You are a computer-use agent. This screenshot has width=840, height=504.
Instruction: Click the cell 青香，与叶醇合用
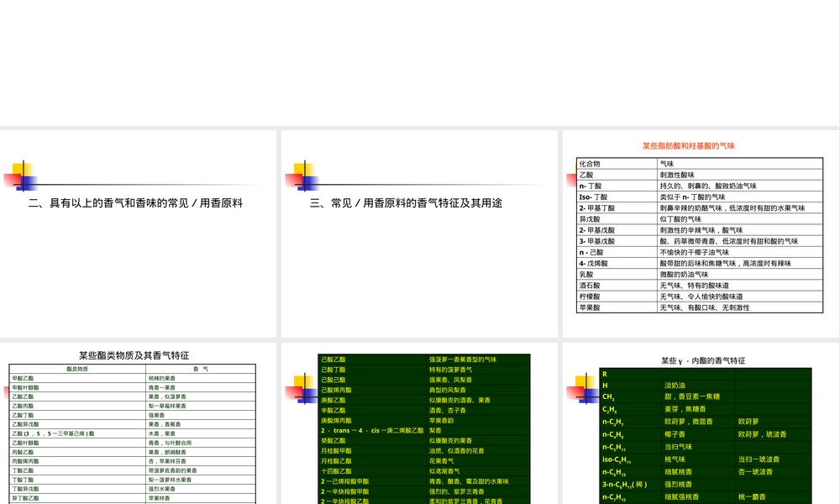click(x=201, y=443)
